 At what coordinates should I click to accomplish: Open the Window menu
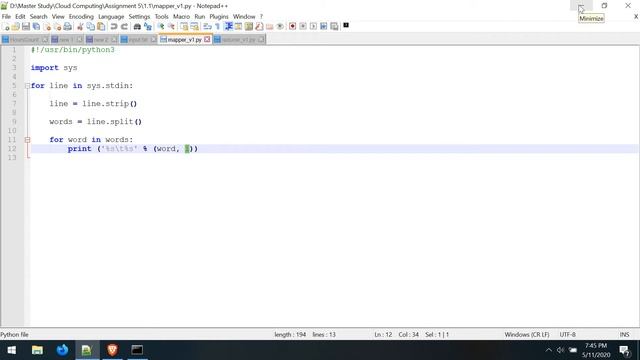pos(244,17)
